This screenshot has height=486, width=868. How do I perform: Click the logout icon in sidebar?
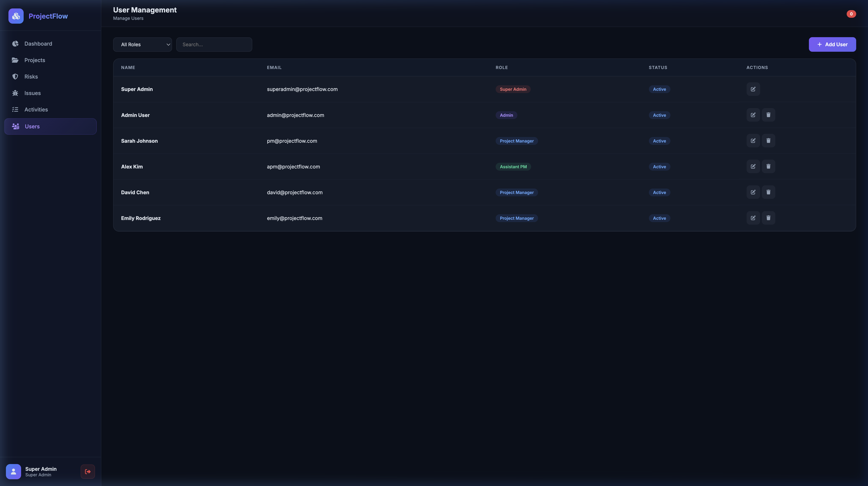point(88,471)
